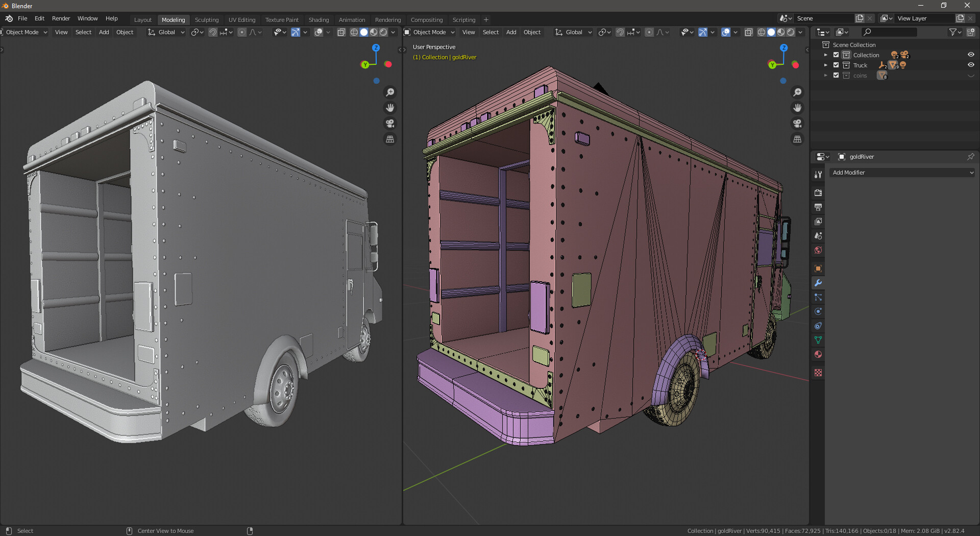Switch to the Sculpting workspace tab
980x536 pixels.
207,20
